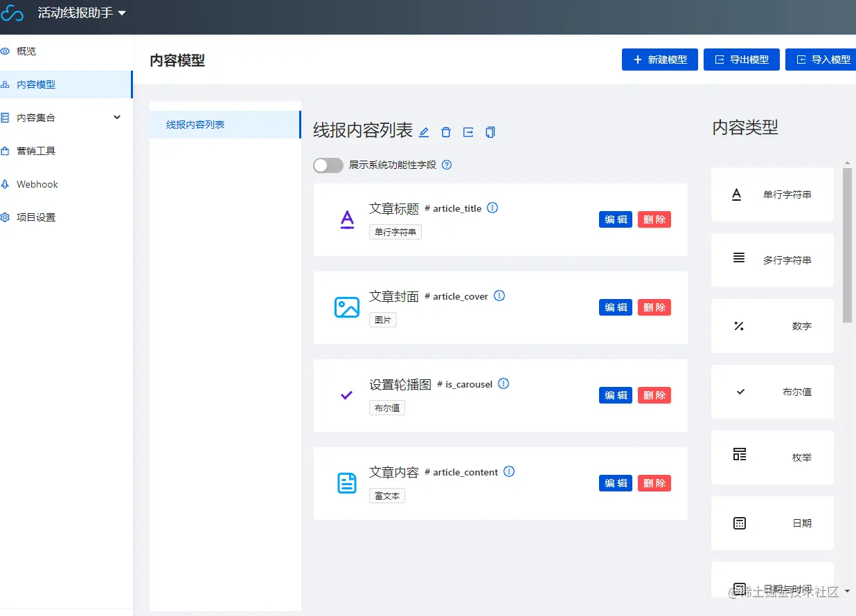Click the 导入模型 button
The width and height of the screenshot is (856, 616).
pos(821,60)
